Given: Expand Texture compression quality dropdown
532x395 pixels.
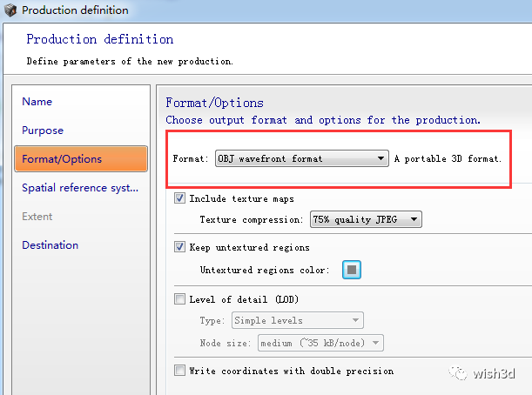Looking at the screenshot, I should (x=414, y=219).
